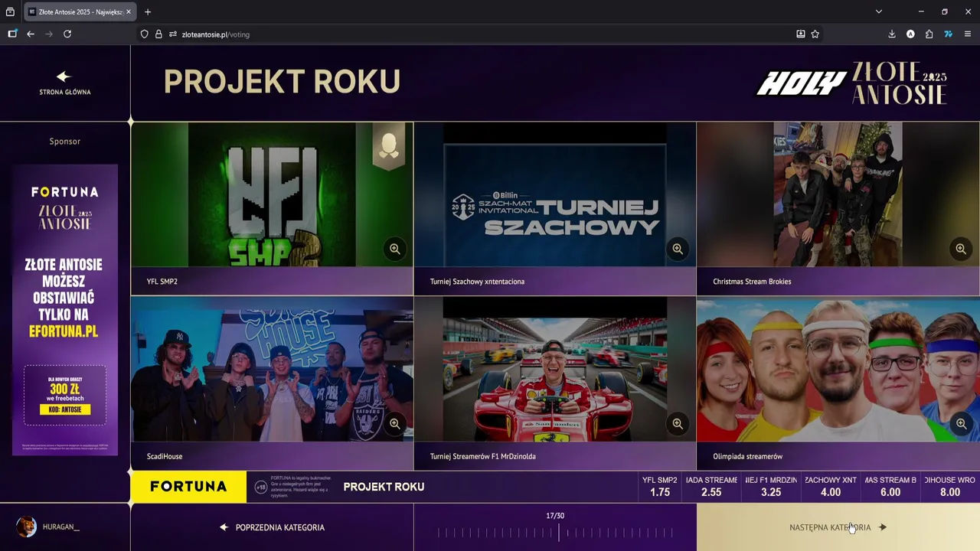The image size is (980, 551).
Task: Zoom into the YFL SMP2 image
Action: coord(395,249)
